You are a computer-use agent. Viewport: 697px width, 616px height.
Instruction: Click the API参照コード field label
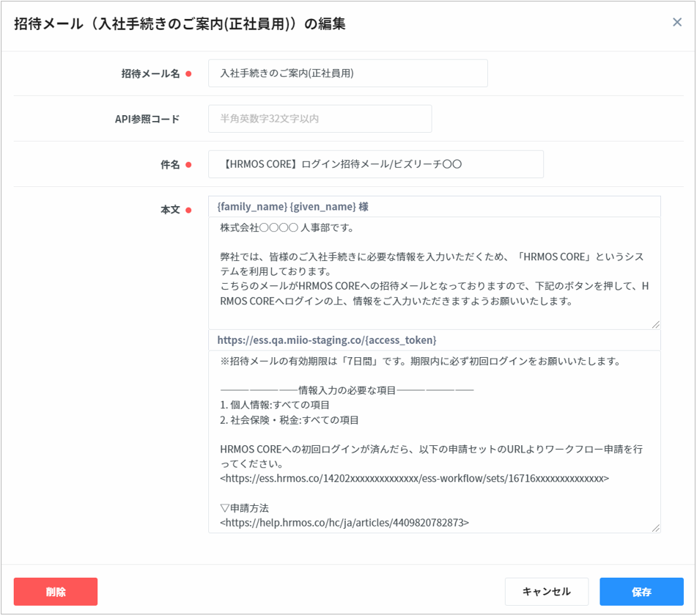tap(147, 119)
